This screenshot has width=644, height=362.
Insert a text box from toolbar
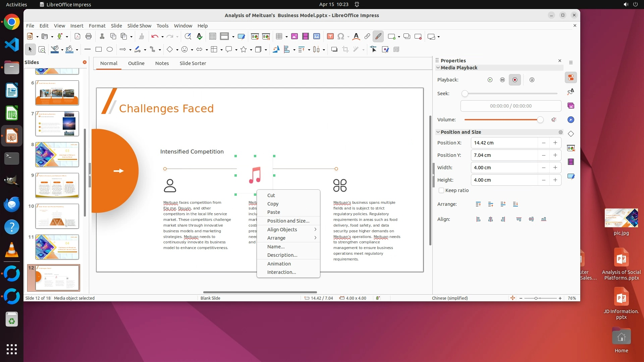[330, 37]
